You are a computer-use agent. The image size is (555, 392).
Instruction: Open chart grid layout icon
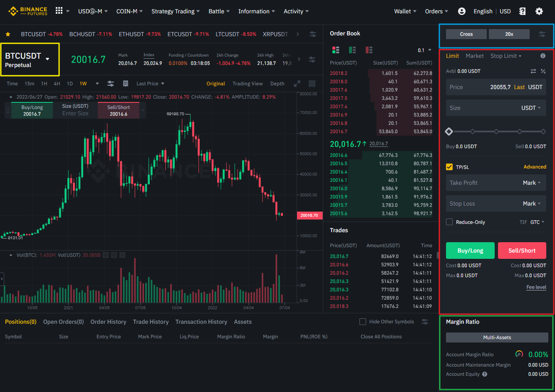312,84
